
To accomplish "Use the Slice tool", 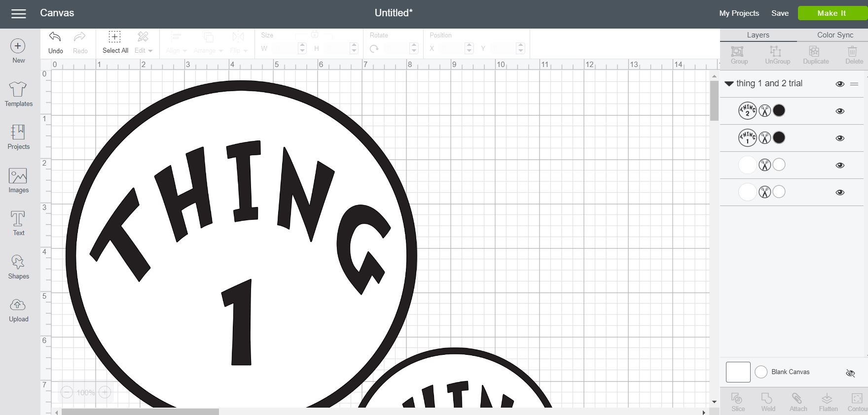I will (738, 402).
